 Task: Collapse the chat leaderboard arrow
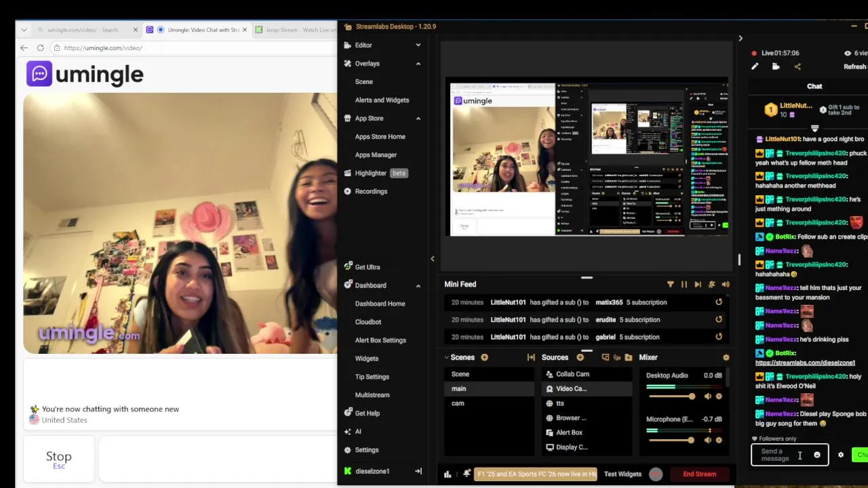[x=815, y=128]
